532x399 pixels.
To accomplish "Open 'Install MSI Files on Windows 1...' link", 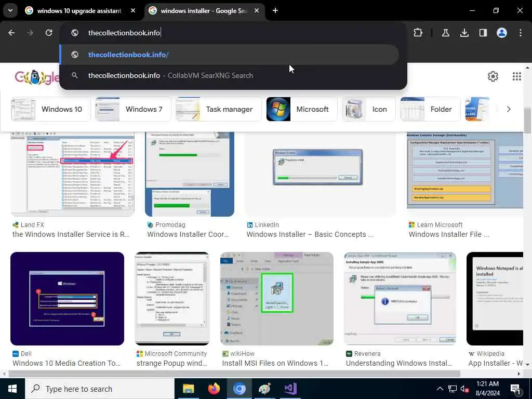I will [x=275, y=363].
